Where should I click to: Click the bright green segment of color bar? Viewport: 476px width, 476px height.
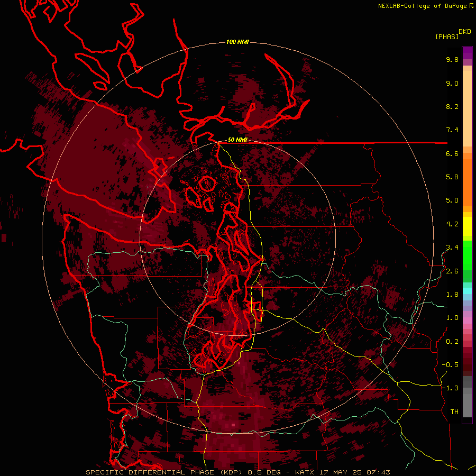[467, 255]
